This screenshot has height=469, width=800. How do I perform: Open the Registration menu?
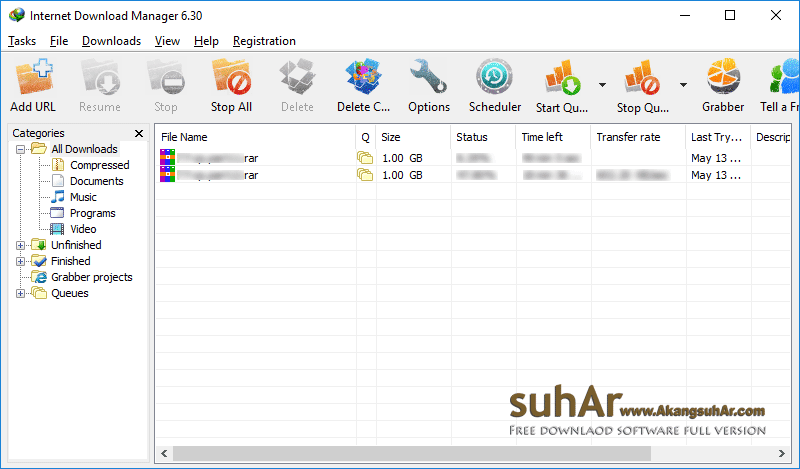click(264, 41)
